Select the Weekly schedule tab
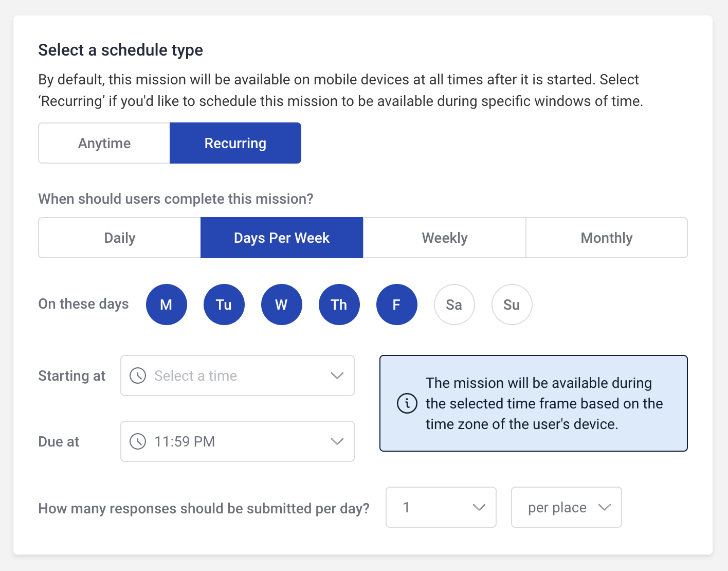 (x=445, y=238)
